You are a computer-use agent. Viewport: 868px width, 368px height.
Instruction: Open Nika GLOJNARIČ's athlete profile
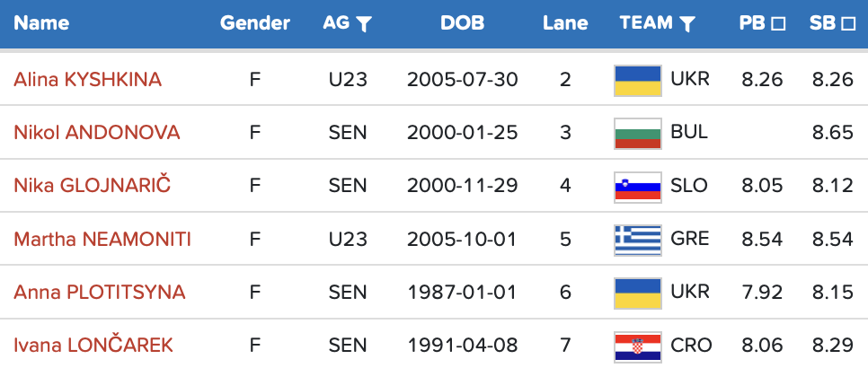[x=93, y=186]
